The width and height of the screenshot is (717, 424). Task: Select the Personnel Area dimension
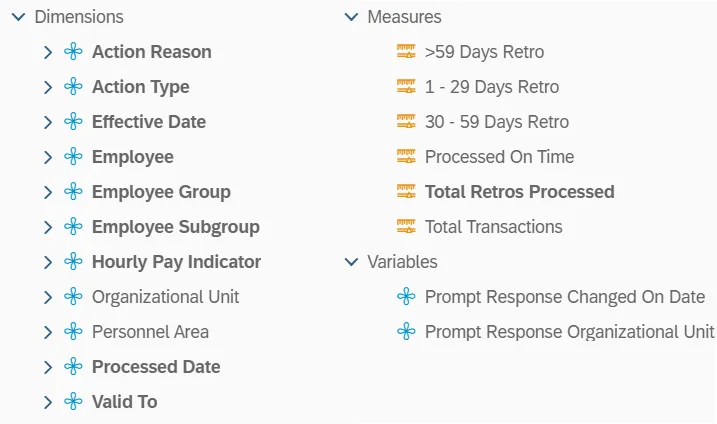(150, 332)
